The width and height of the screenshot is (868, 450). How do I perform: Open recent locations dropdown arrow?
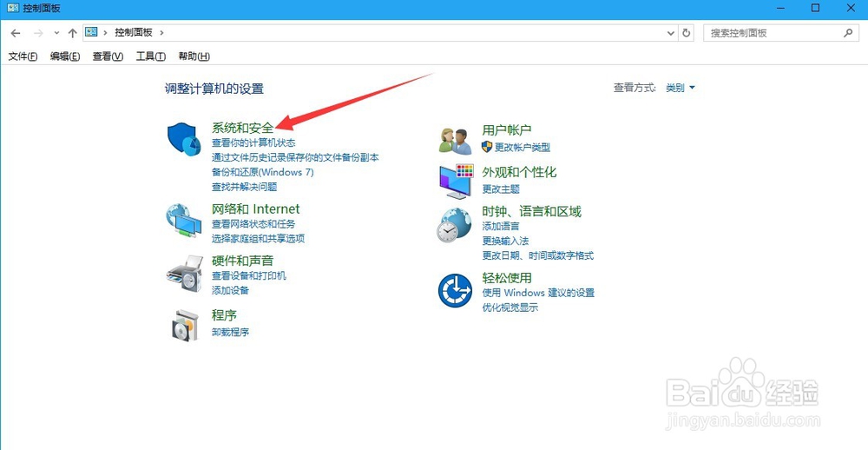point(56,33)
